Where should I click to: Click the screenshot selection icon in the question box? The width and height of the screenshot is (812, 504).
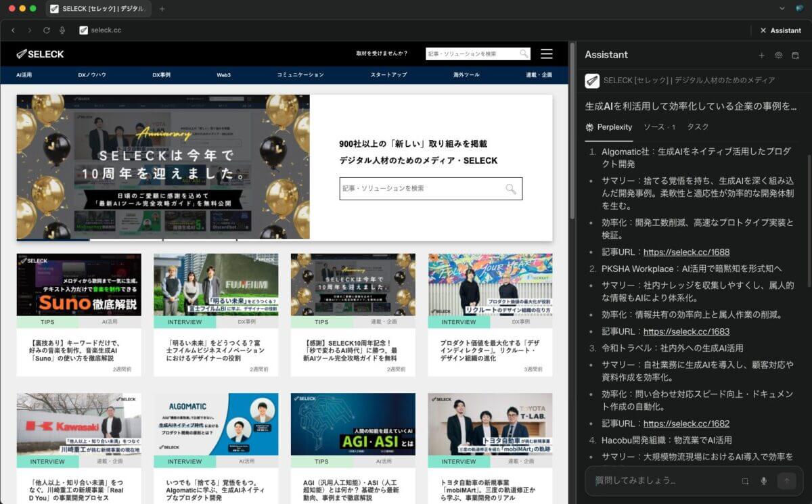[x=745, y=481]
